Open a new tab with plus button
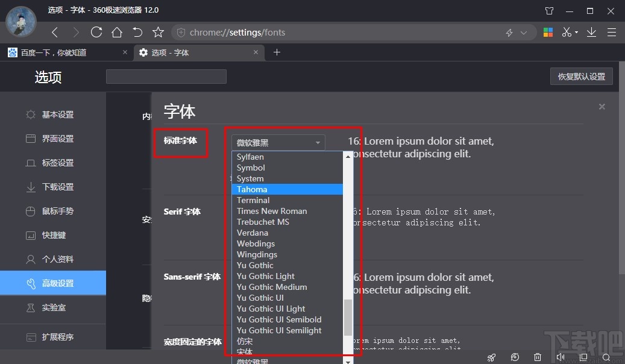Viewport: 625px width, 364px height. click(277, 52)
